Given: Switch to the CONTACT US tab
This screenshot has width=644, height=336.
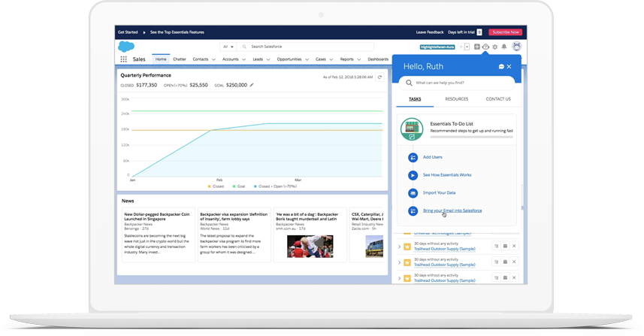Looking at the screenshot, I should point(498,99).
